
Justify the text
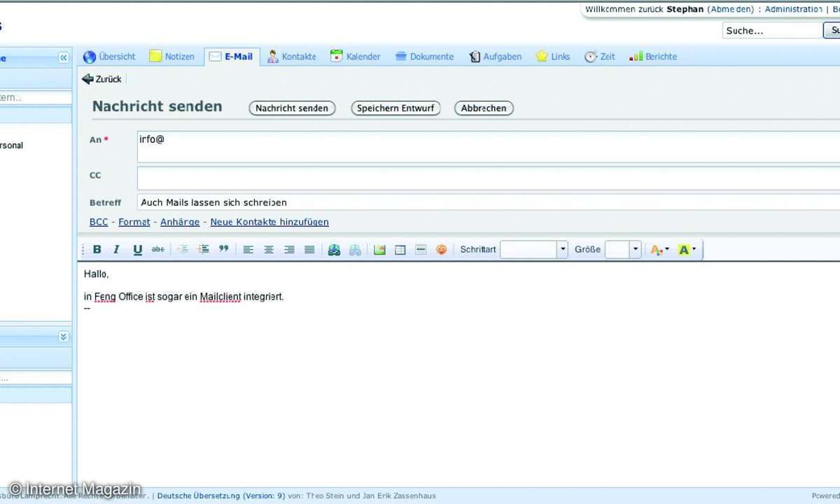tap(309, 249)
